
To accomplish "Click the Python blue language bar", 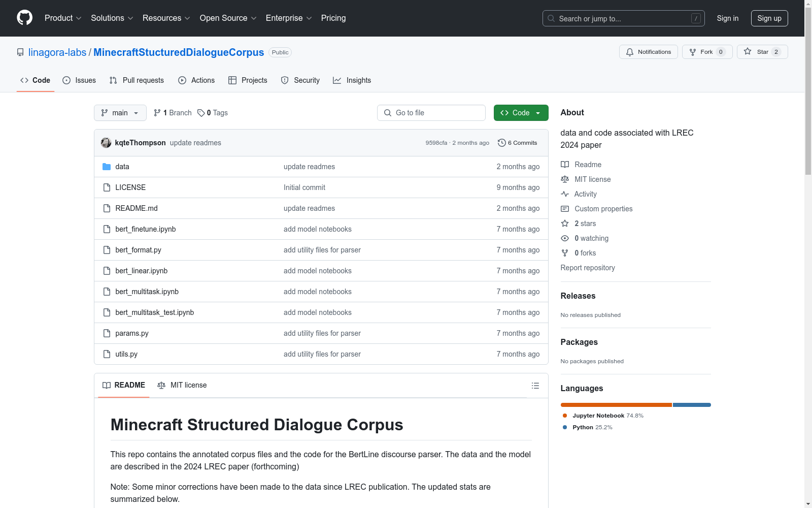I will [x=692, y=405].
